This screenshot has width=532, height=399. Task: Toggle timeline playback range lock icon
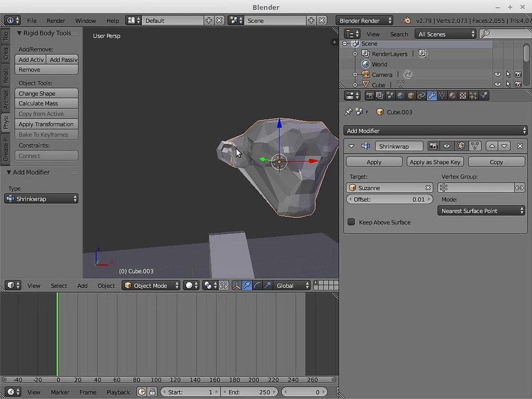pos(152,392)
